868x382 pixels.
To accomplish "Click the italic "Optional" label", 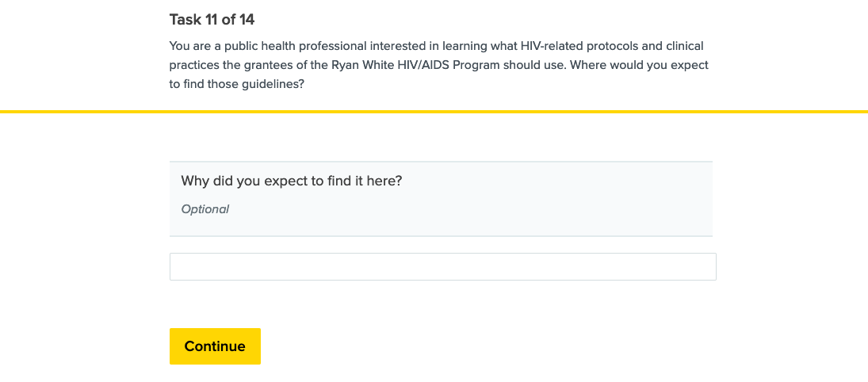I will click(x=205, y=209).
